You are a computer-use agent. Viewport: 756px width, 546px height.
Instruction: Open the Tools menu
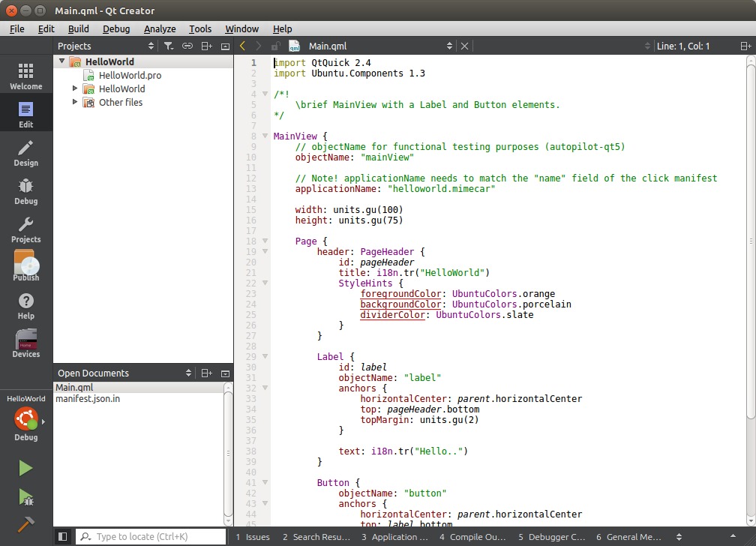pyautogui.click(x=200, y=29)
